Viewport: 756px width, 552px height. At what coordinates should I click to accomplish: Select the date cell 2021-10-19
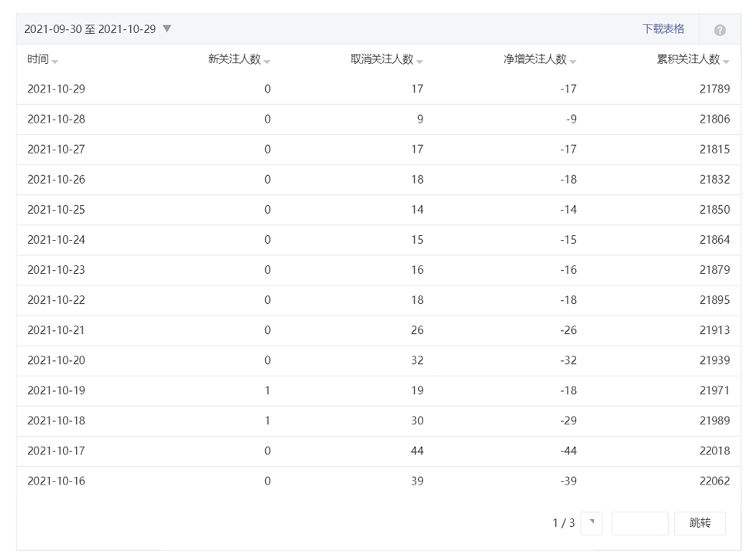57,391
